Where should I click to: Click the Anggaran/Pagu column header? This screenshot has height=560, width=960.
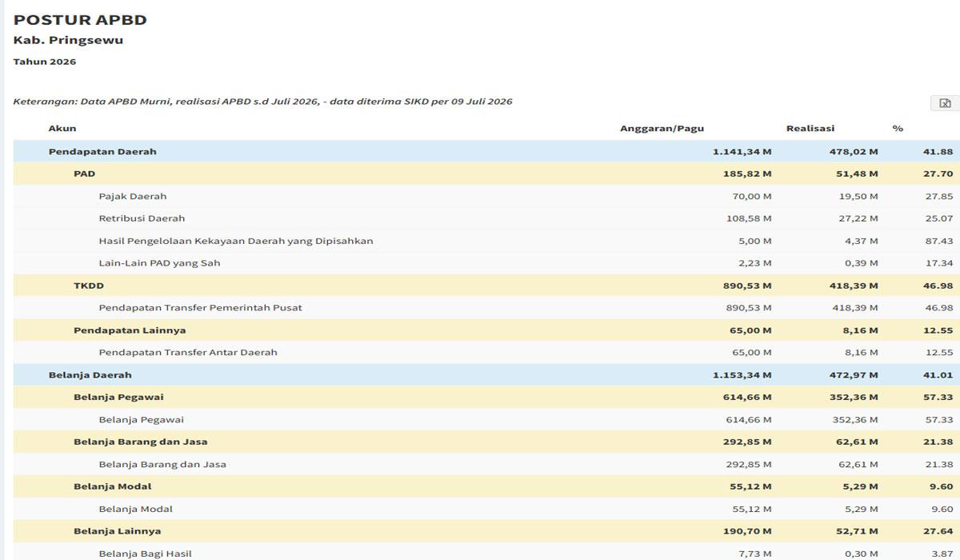pos(662,128)
